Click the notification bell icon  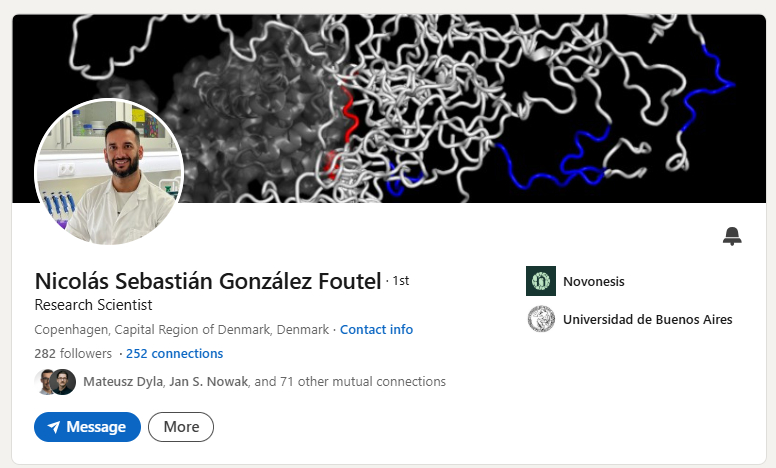click(x=732, y=236)
